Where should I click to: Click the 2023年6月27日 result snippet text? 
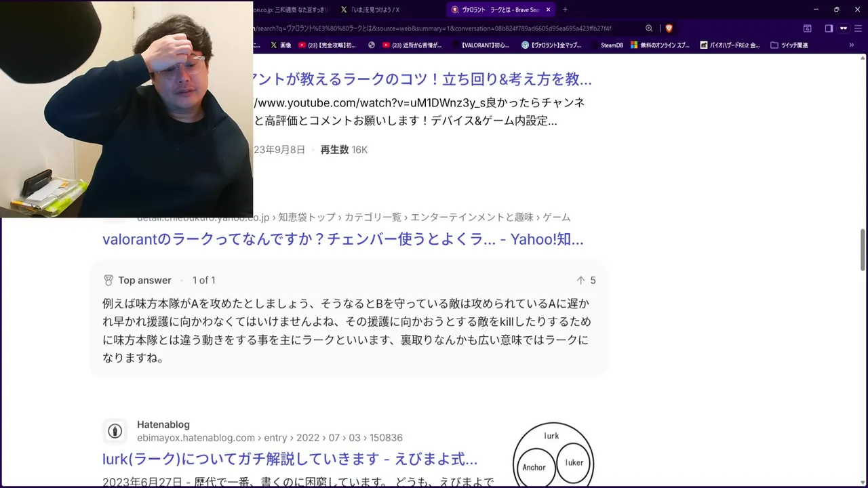(x=298, y=482)
